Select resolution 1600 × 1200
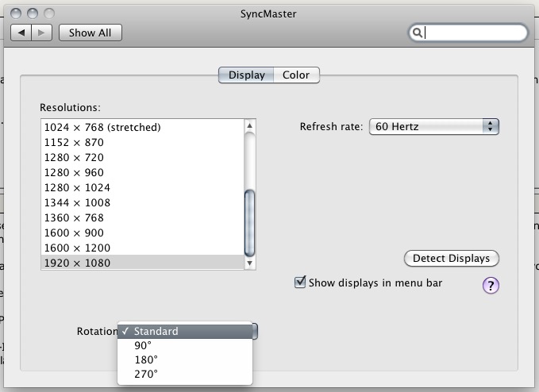This screenshot has height=392, width=539. (142, 248)
